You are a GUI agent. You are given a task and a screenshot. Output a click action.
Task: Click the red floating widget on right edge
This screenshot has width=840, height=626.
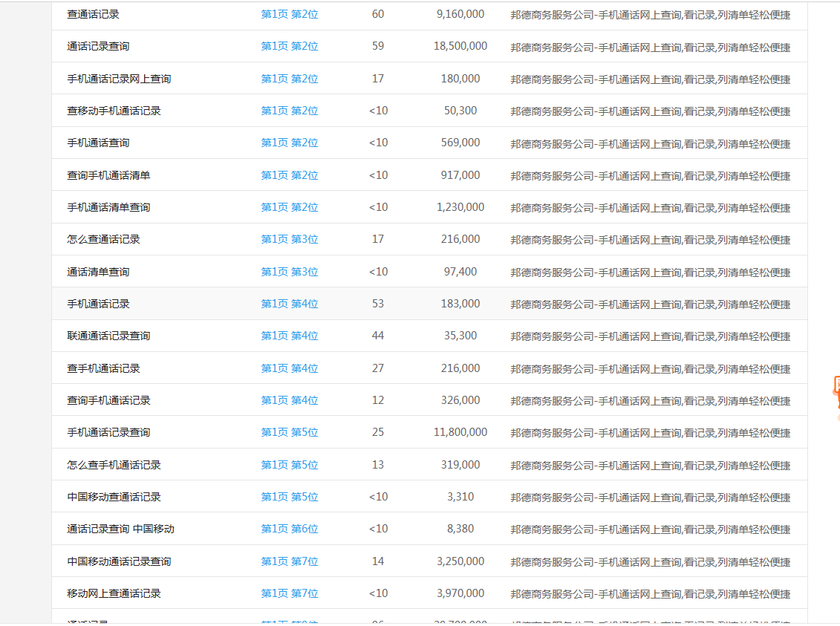pyautogui.click(x=838, y=391)
